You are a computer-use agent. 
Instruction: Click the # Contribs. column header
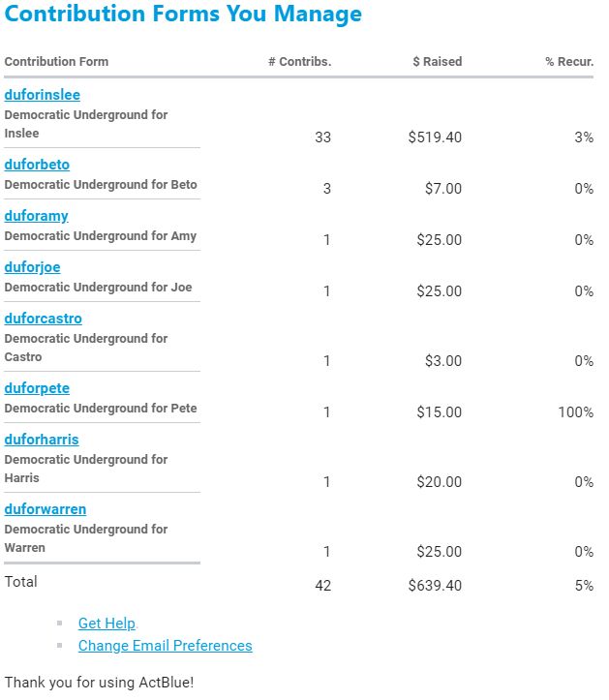[299, 62]
